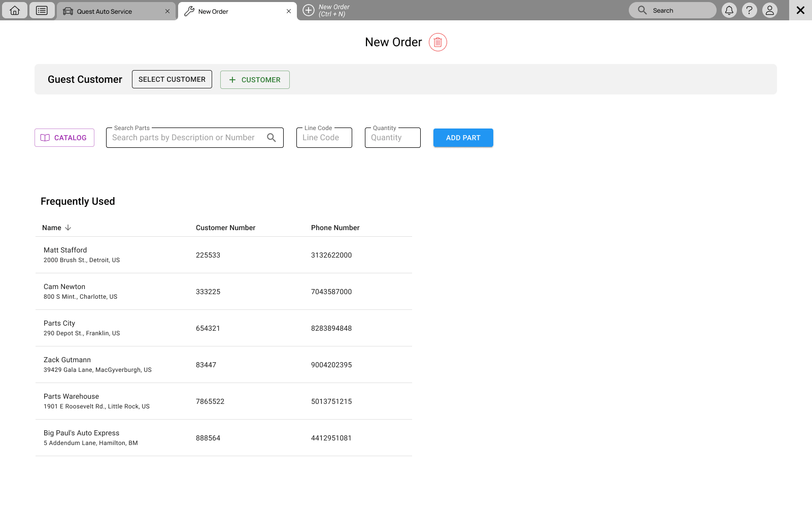Close the Quest Auto Service tab
Screen dimensions: 812x508
167,11
